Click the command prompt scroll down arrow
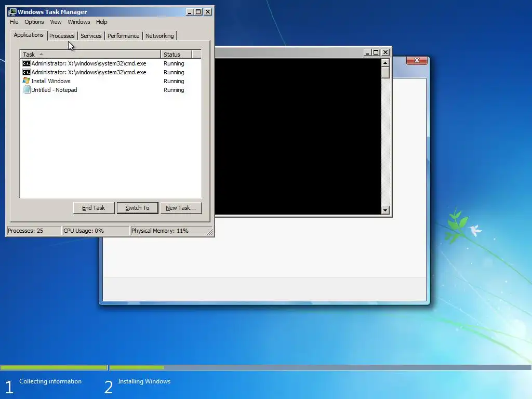 click(385, 210)
